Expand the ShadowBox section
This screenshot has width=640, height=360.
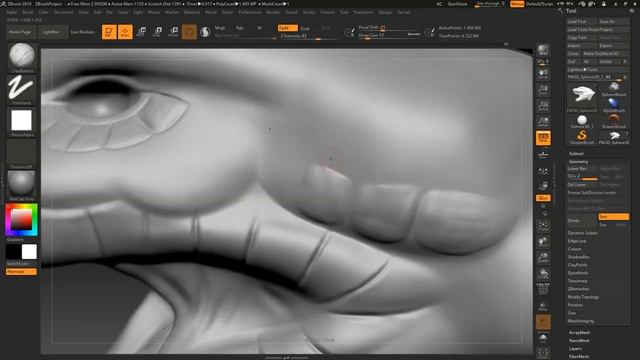[578, 257]
